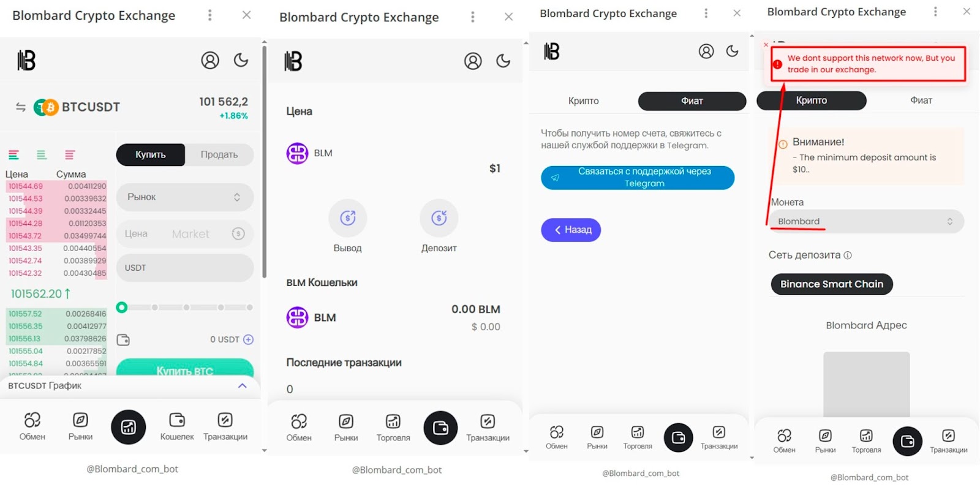Switch to the Крипто tab in fourth panel
Viewport: 980px width, 487px height.
(x=812, y=100)
